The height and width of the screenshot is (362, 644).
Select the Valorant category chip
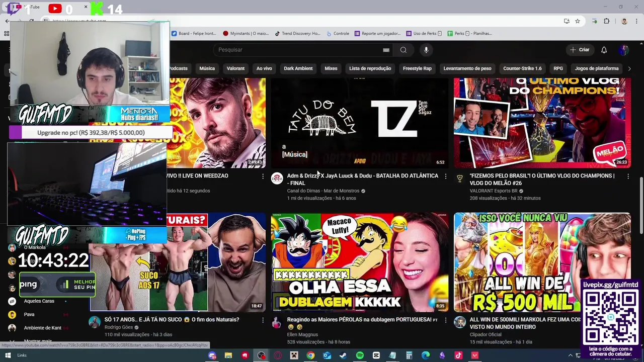235,68
